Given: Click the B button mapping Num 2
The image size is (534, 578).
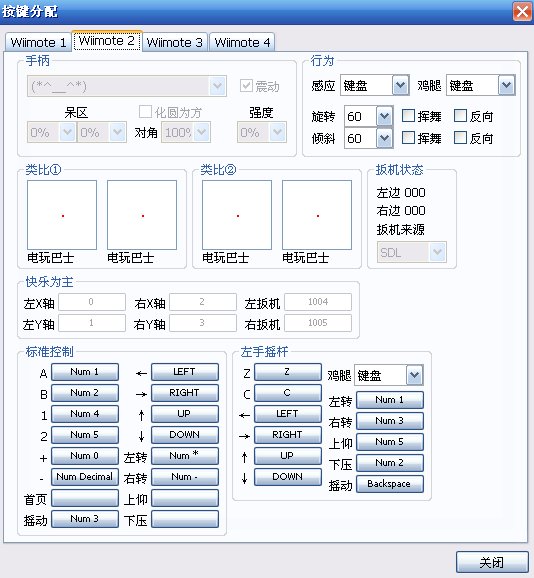Looking at the screenshot, I should [85, 393].
